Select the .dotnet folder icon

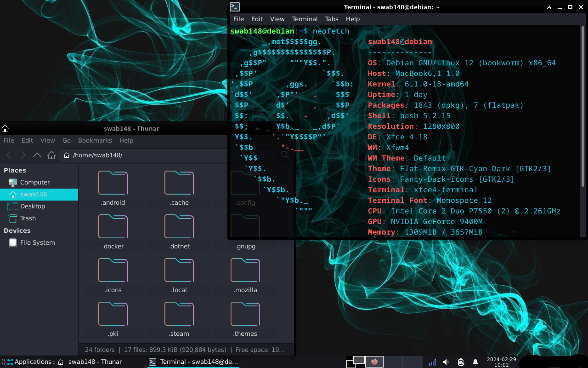coord(179,226)
